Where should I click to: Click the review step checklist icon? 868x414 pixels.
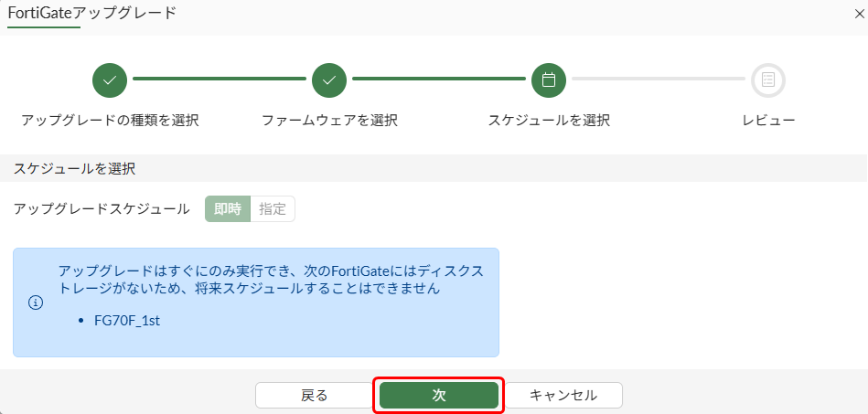coord(768,80)
